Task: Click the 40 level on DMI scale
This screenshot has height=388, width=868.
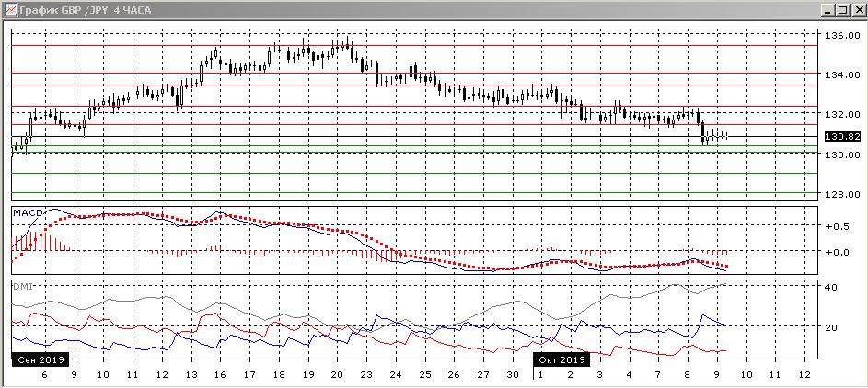Action: 828,288
